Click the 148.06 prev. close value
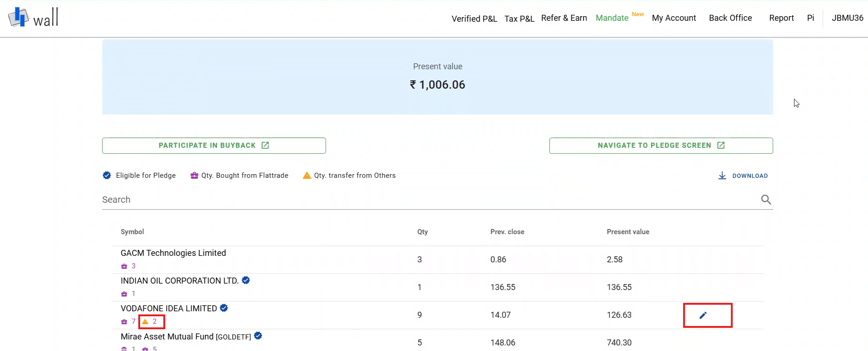 503,343
